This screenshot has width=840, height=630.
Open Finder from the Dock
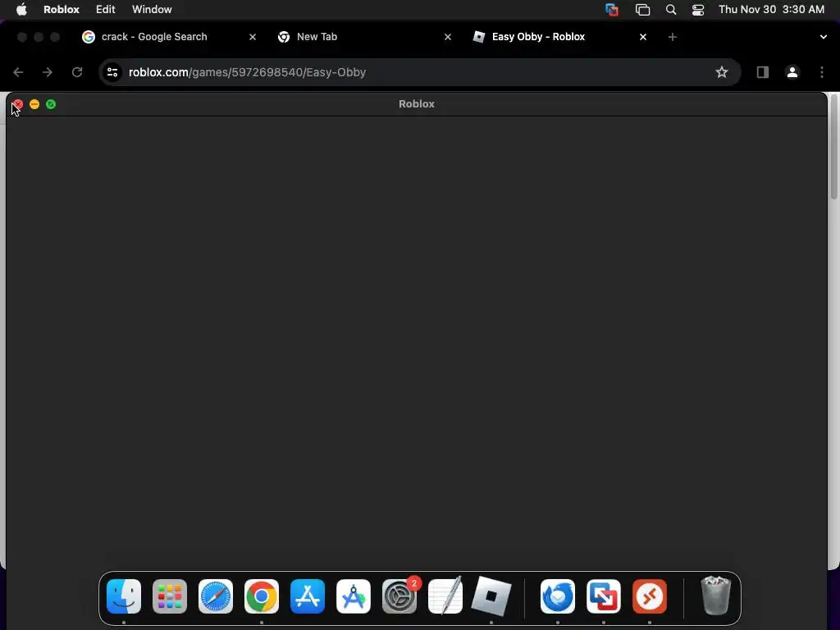coord(124,596)
